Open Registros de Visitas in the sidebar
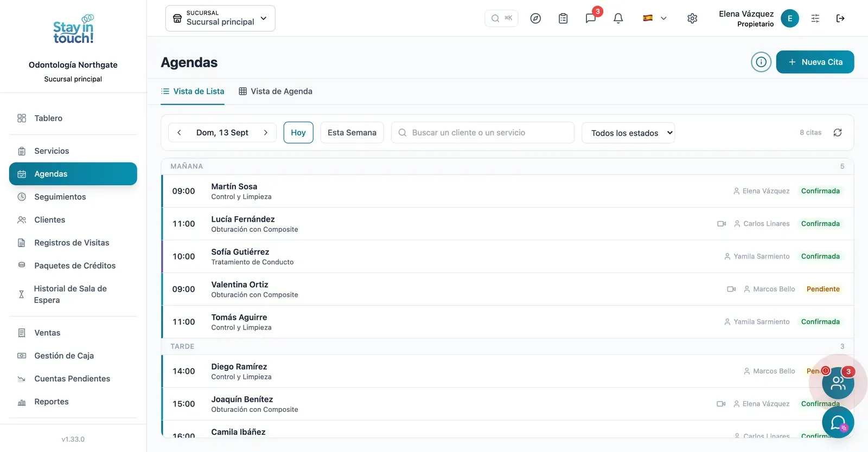This screenshot has width=868, height=452. (x=73, y=243)
